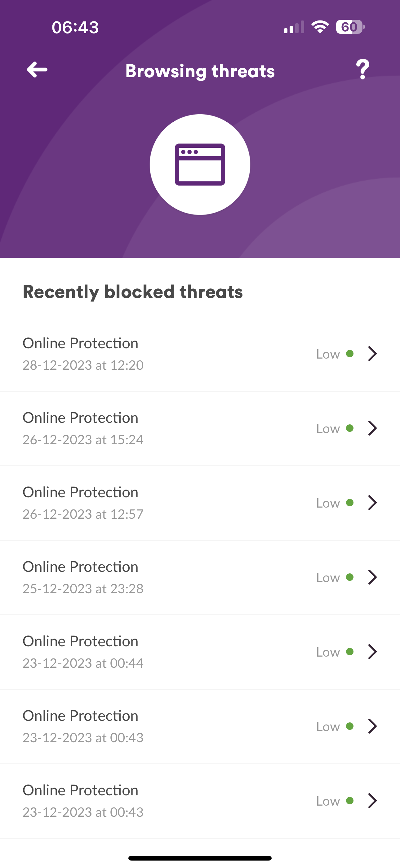This screenshot has height=868, width=400.
Task: Click Low severity label for 26-12-2023 12:57
Action: 328,503
